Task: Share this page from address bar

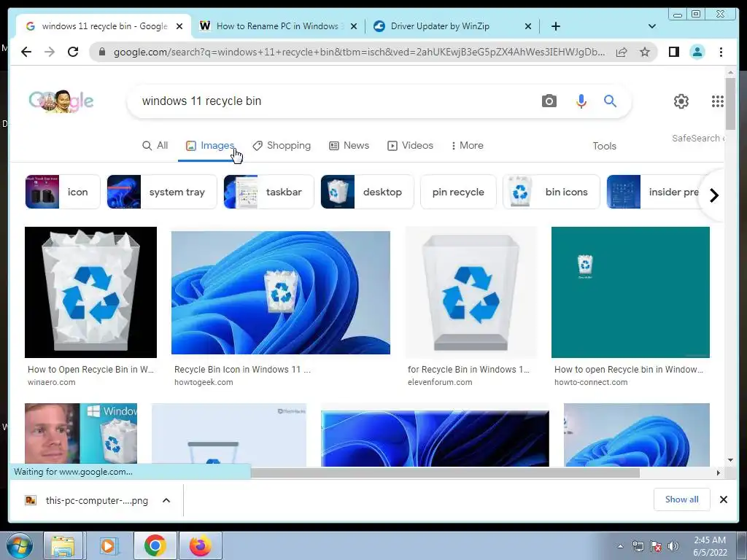Action: click(622, 52)
